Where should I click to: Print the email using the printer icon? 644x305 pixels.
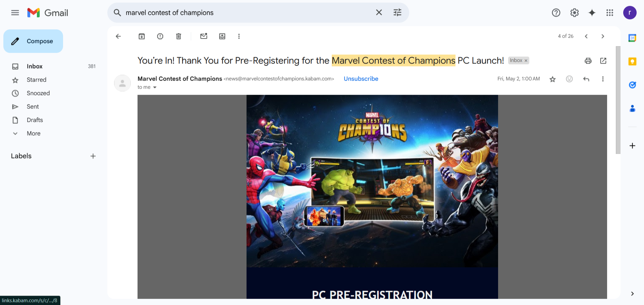click(x=588, y=61)
